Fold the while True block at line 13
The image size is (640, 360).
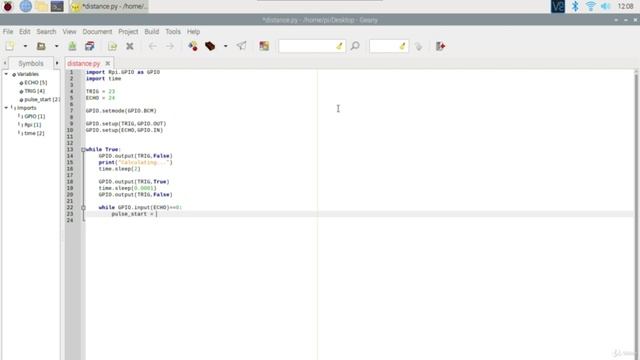(x=83, y=149)
